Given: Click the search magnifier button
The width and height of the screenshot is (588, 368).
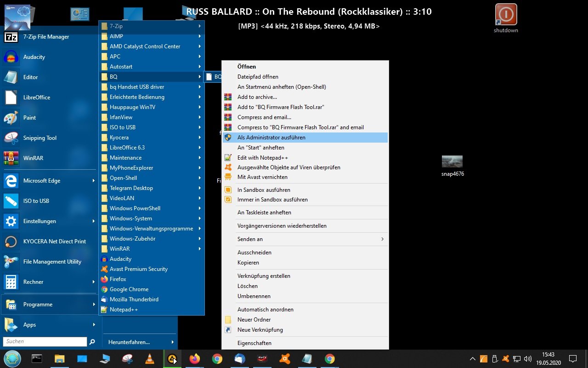Looking at the screenshot, I should tap(92, 342).
